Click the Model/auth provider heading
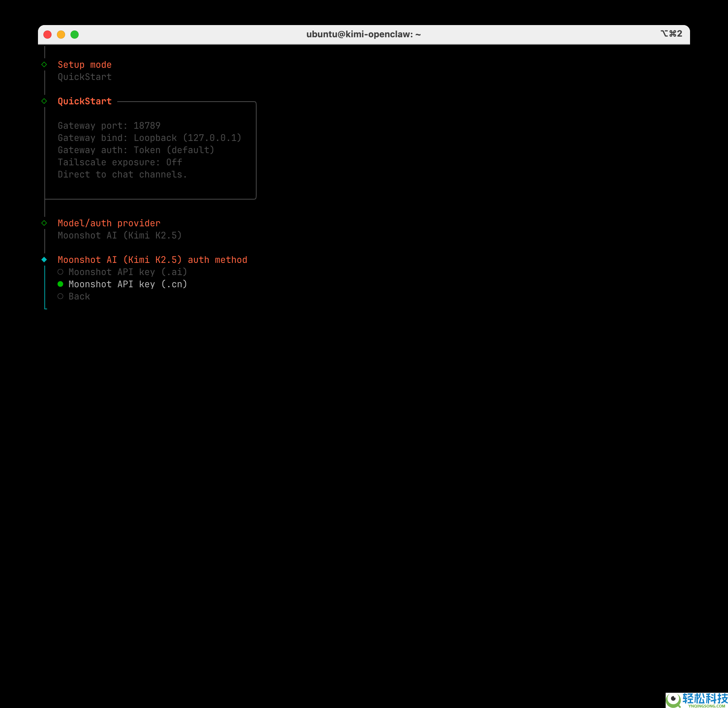This screenshot has width=728, height=708. tap(109, 223)
